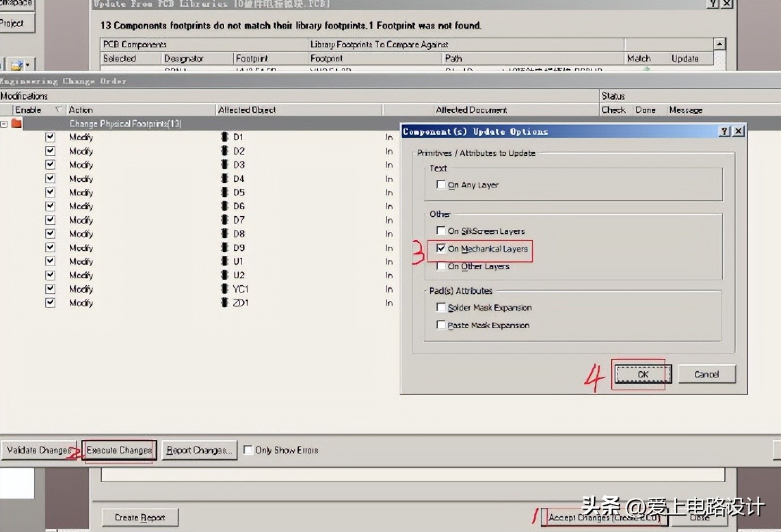Viewport: 781px width, 532px height.
Task: Click the YC1 component icon
Action: [x=225, y=289]
